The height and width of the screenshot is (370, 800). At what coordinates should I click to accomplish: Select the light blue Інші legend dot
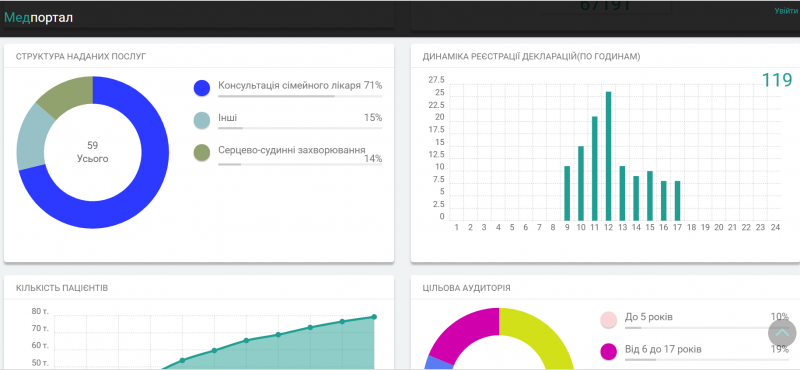point(202,120)
